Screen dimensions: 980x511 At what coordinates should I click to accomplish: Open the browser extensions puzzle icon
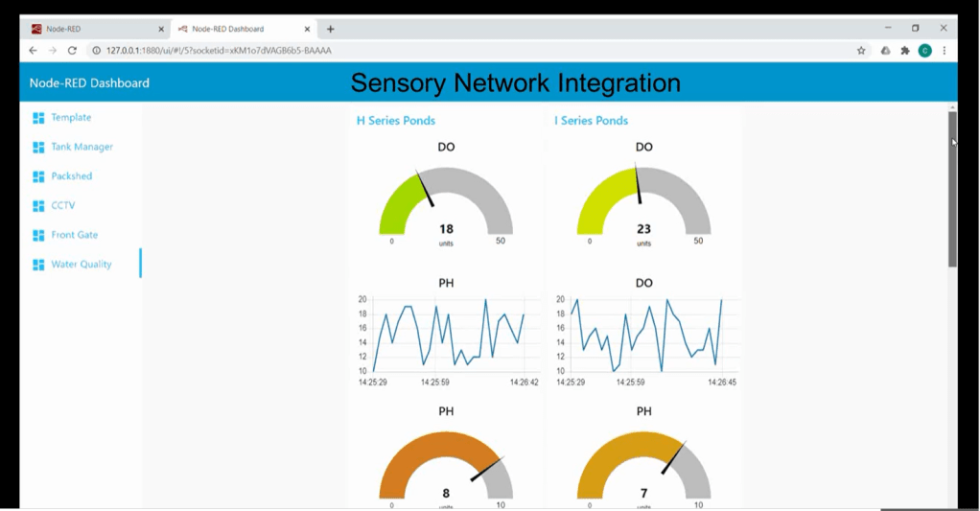pos(904,51)
